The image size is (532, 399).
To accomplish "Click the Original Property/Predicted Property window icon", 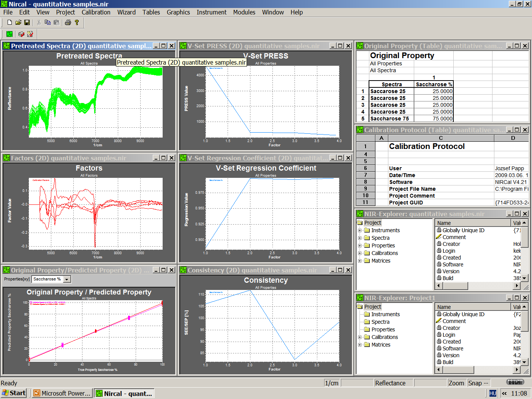I will click(6, 270).
